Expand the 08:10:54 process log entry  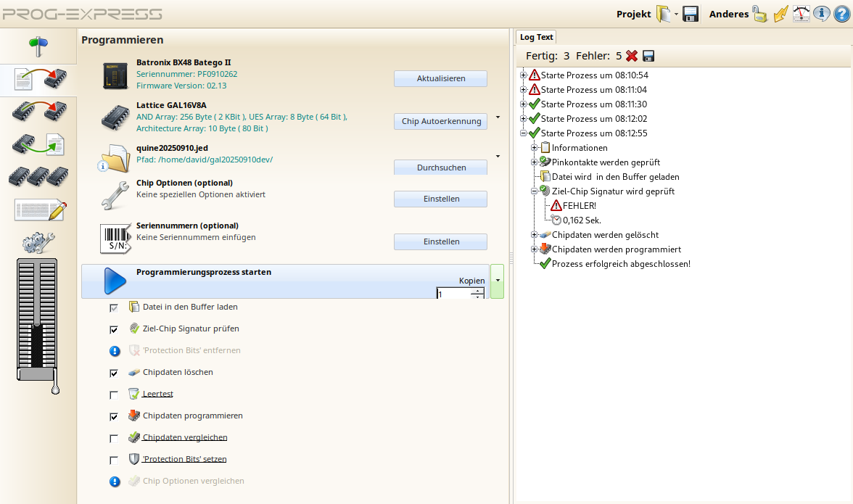[524, 75]
